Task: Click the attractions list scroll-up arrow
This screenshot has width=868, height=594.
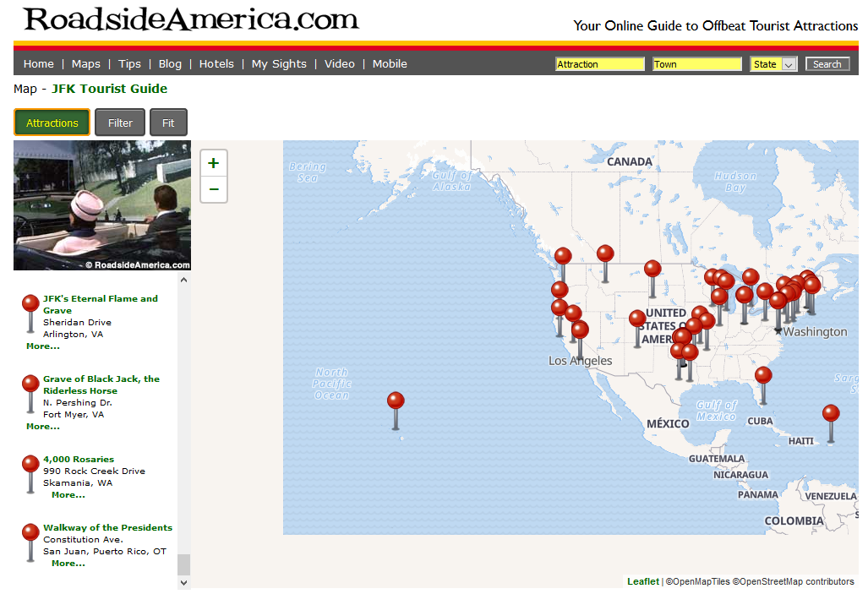Action: tap(183, 281)
